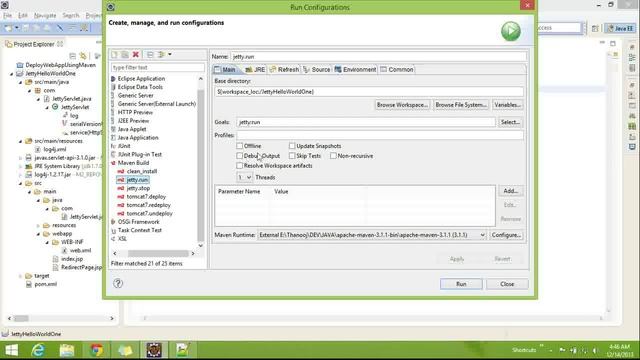Select the Java EE perspective
640x360 pixels.
[620, 28]
